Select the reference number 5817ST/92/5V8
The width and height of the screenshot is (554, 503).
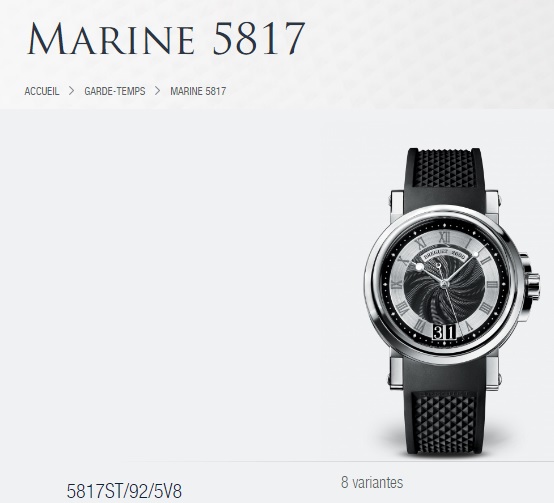click(124, 491)
